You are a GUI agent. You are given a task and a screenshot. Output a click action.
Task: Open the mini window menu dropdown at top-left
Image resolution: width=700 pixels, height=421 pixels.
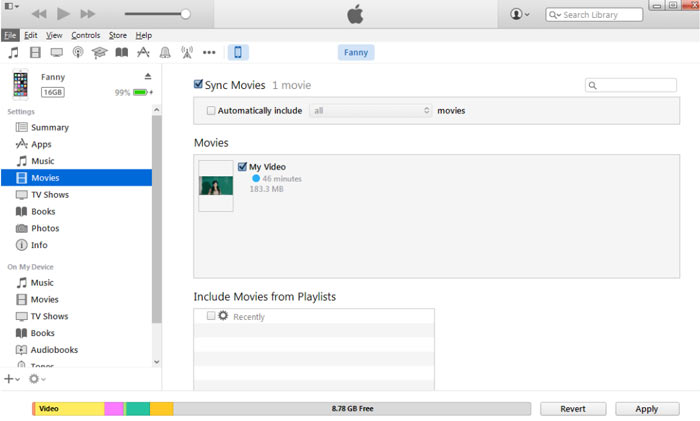(x=12, y=6)
